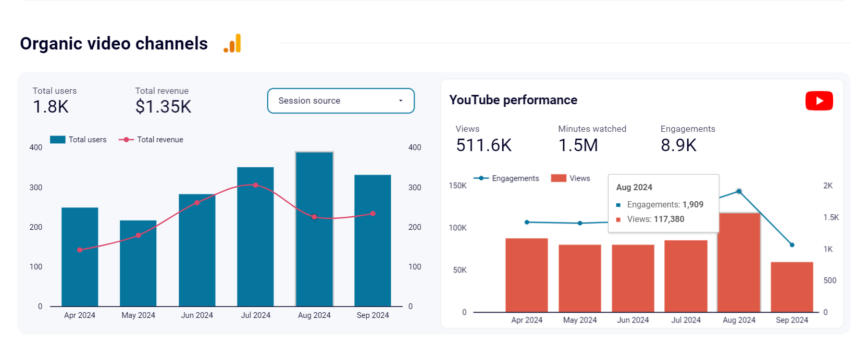The height and width of the screenshot is (357, 868).
Task: Click the red YouTube logo icon
Action: click(x=819, y=101)
